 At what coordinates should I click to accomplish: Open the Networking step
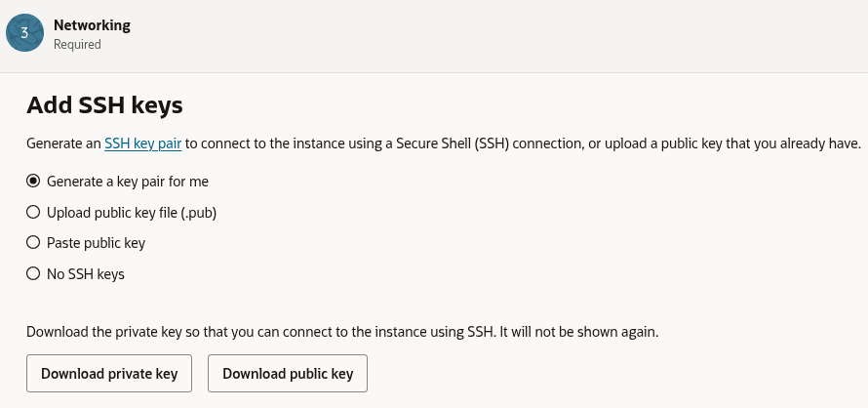coord(92,25)
